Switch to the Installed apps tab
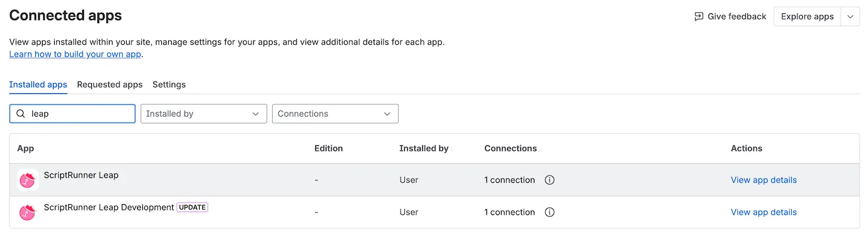Screen dimensions: 868x234 click(38, 84)
